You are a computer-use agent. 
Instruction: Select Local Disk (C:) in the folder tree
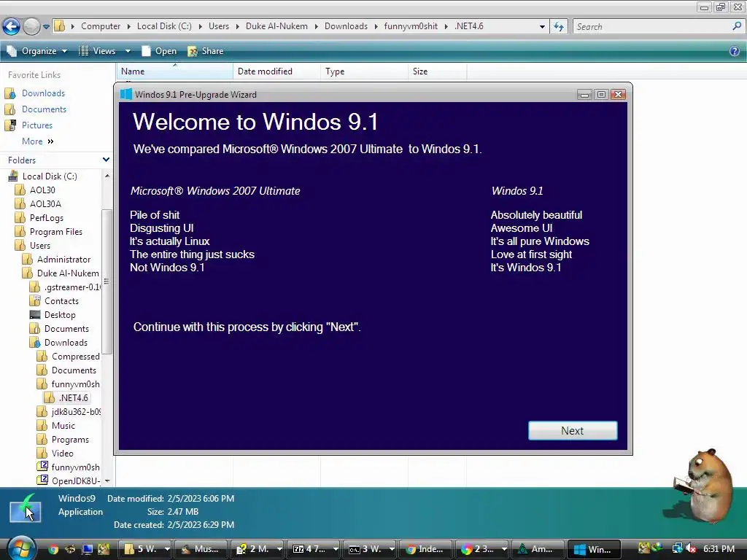point(50,176)
